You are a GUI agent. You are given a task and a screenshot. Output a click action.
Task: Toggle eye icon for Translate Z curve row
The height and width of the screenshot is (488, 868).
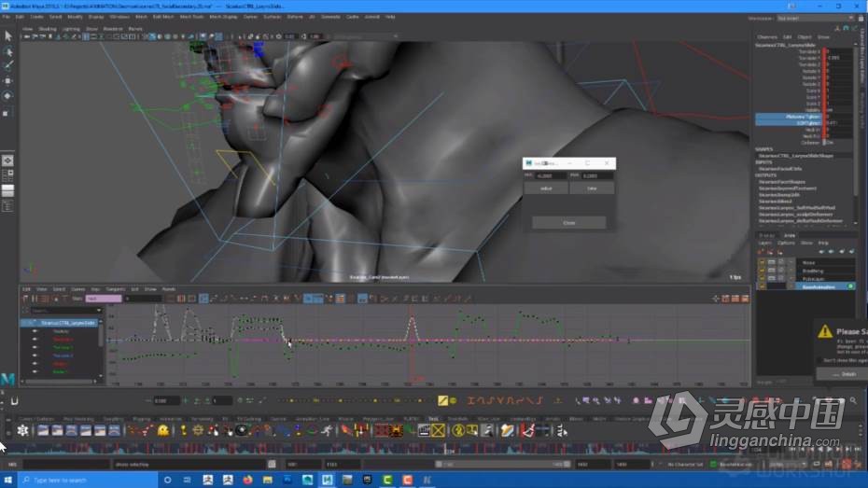coord(35,356)
